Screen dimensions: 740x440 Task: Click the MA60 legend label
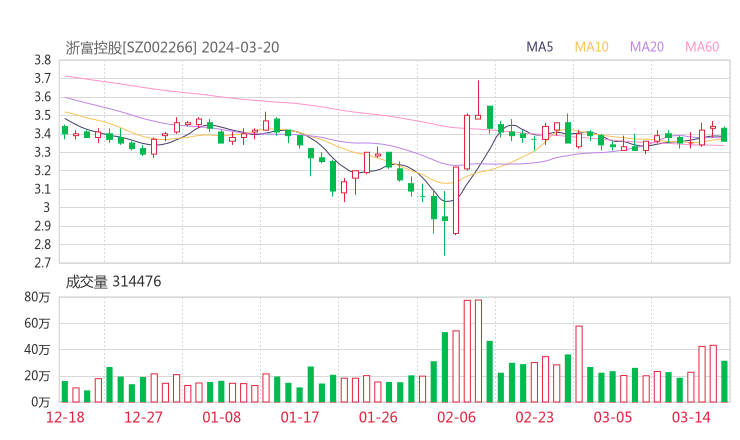pos(702,47)
